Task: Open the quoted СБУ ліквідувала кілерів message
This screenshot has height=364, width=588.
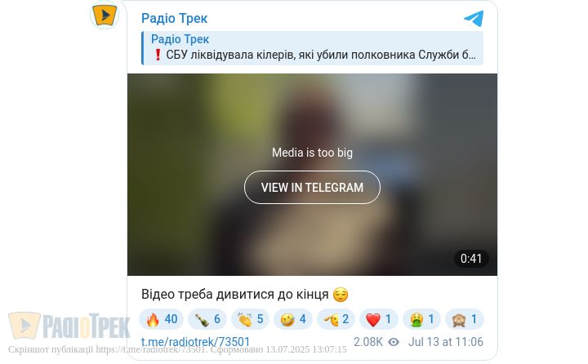Action: [x=312, y=48]
